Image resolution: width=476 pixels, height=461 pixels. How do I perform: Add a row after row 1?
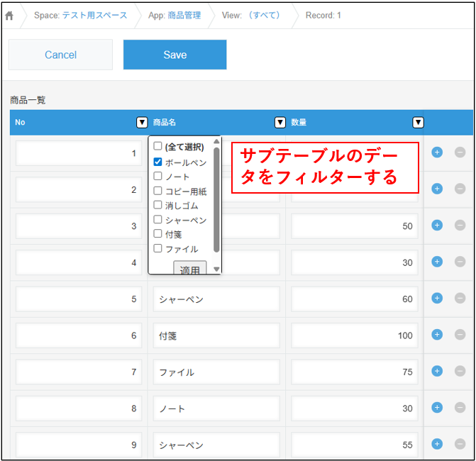(x=437, y=152)
